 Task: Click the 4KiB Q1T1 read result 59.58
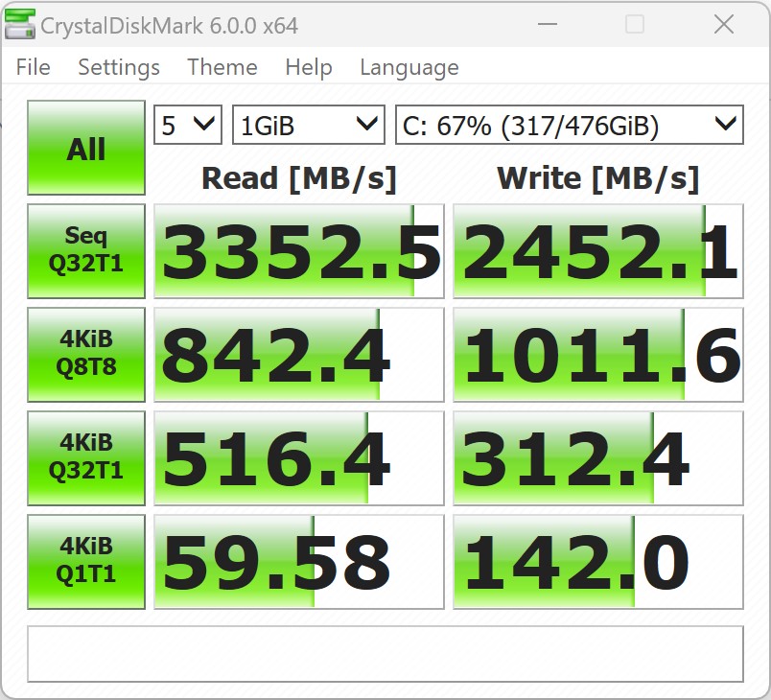[299, 562]
